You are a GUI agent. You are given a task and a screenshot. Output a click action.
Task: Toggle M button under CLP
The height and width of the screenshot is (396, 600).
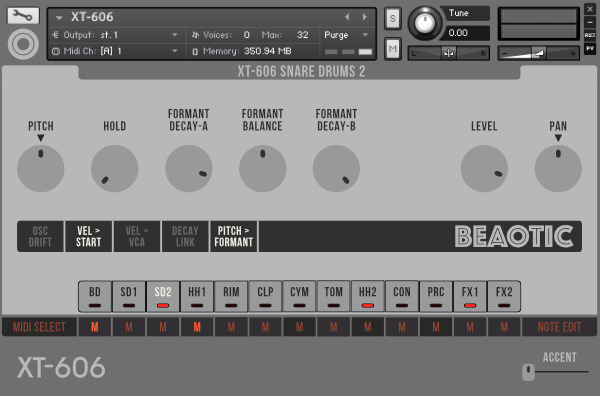tap(265, 327)
